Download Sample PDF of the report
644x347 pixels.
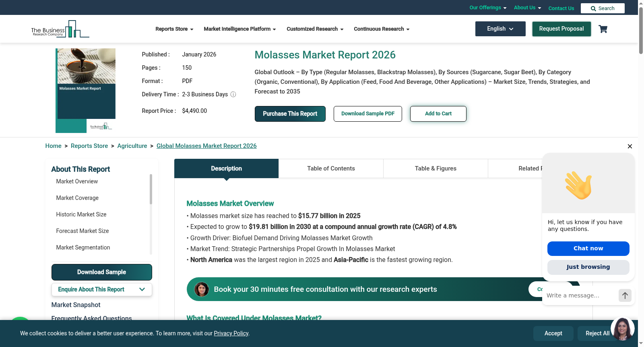[x=368, y=114]
